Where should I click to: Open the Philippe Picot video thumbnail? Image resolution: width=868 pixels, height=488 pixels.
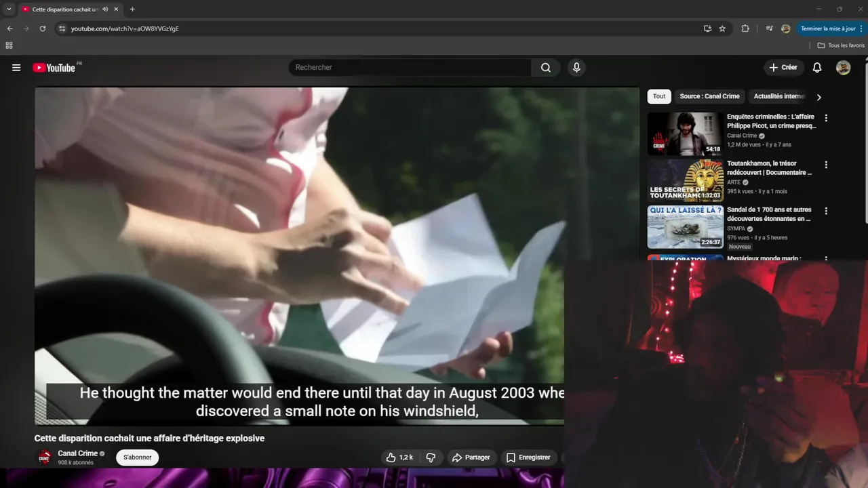coord(685,134)
